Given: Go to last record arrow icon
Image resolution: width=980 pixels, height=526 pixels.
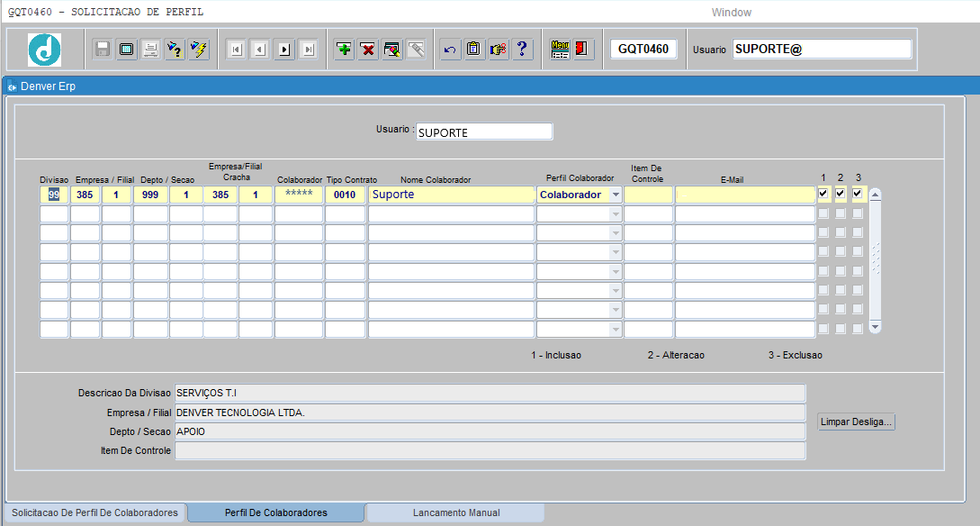Looking at the screenshot, I should click(x=308, y=49).
